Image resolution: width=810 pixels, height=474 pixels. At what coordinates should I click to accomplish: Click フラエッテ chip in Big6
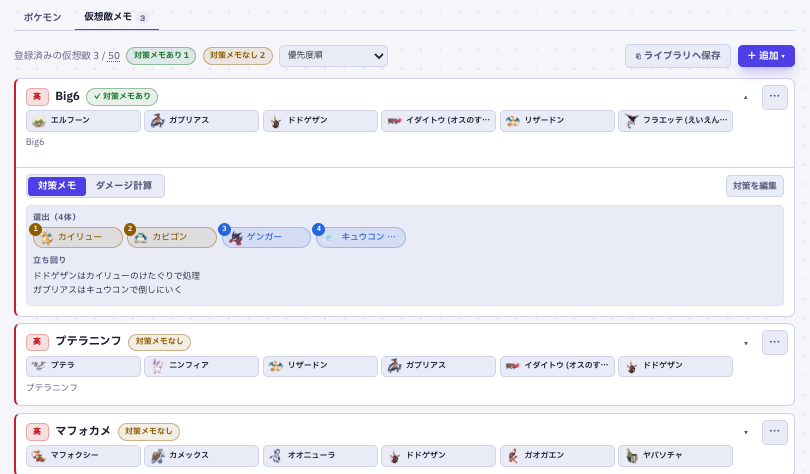coord(676,121)
